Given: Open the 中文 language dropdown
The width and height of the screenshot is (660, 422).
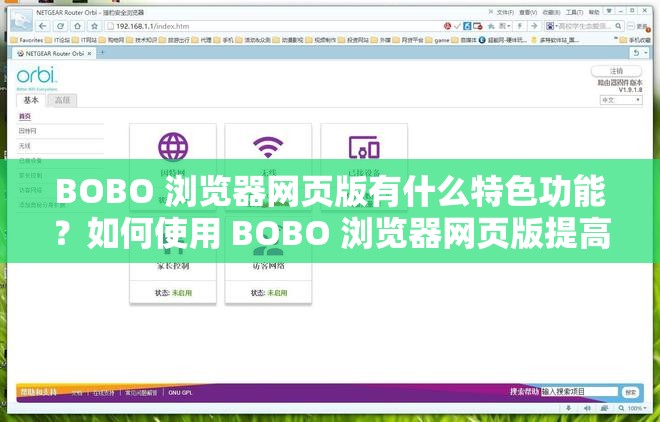Looking at the screenshot, I should coord(621,100).
